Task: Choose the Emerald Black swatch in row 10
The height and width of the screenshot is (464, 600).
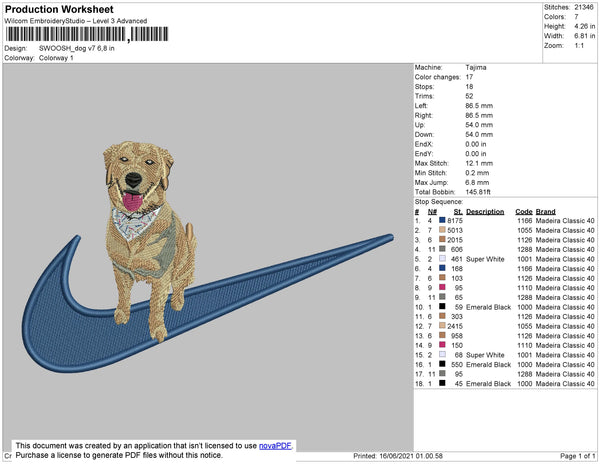Action: 442,306
